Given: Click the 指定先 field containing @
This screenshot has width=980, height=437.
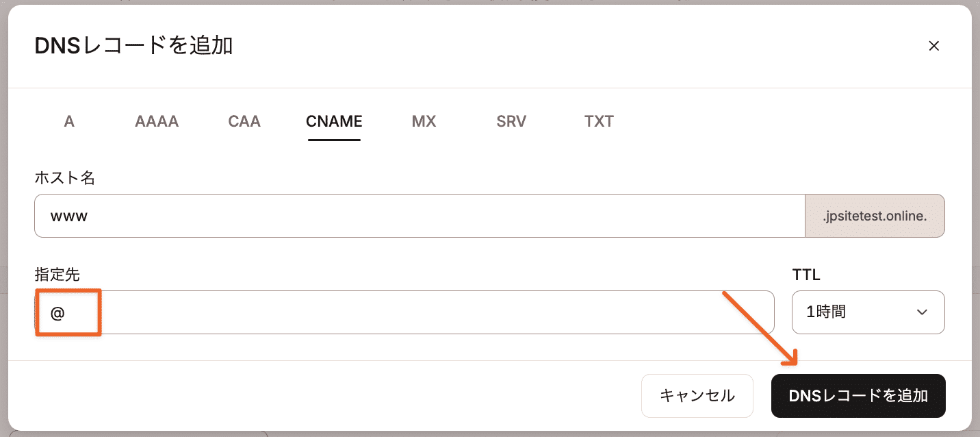Looking at the screenshot, I should (x=404, y=312).
